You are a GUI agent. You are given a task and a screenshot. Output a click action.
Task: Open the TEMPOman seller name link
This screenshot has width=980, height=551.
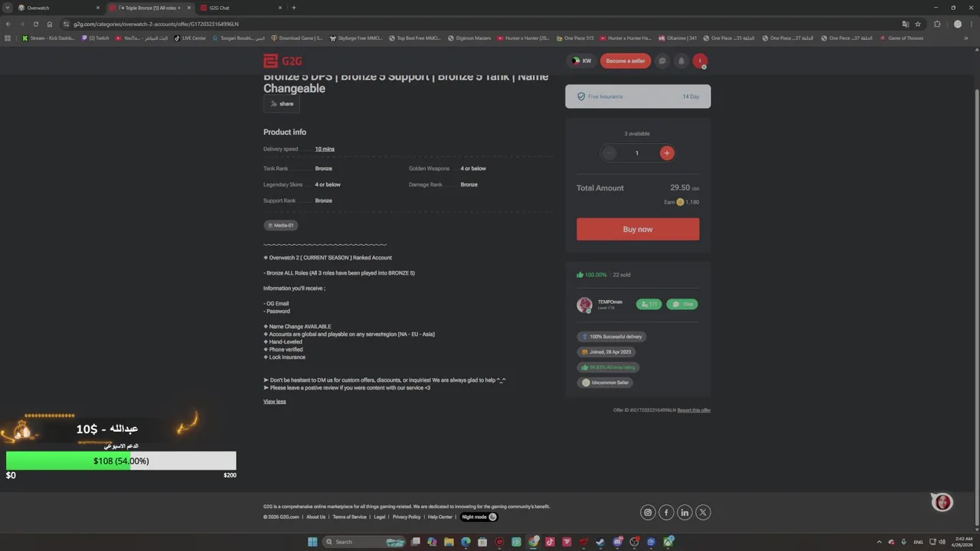610,302
